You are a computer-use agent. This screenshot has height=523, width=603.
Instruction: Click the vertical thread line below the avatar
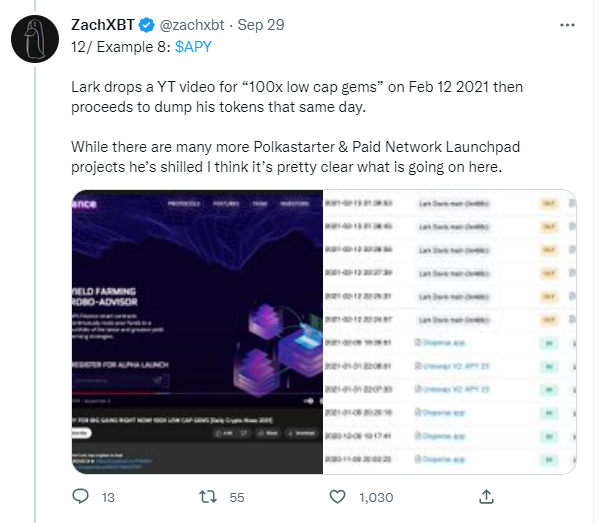click(36, 300)
